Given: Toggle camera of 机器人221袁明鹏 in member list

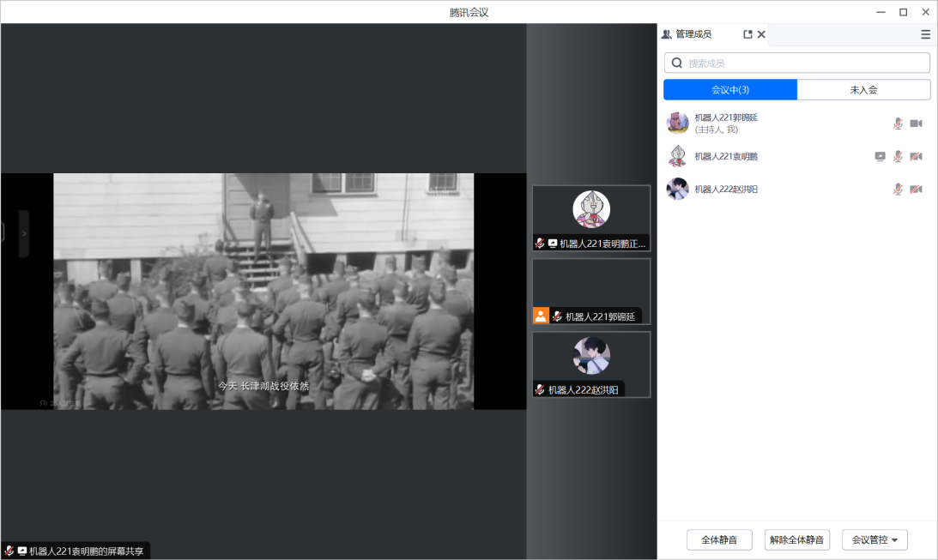Looking at the screenshot, I should pyautogui.click(x=916, y=156).
